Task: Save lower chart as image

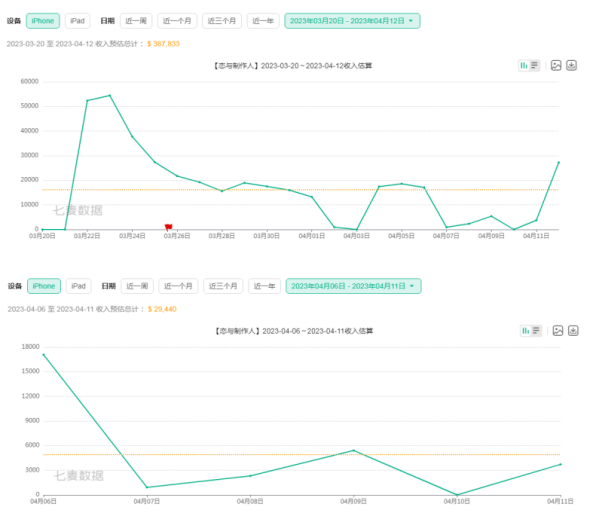Action: pyautogui.click(x=558, y=331)
